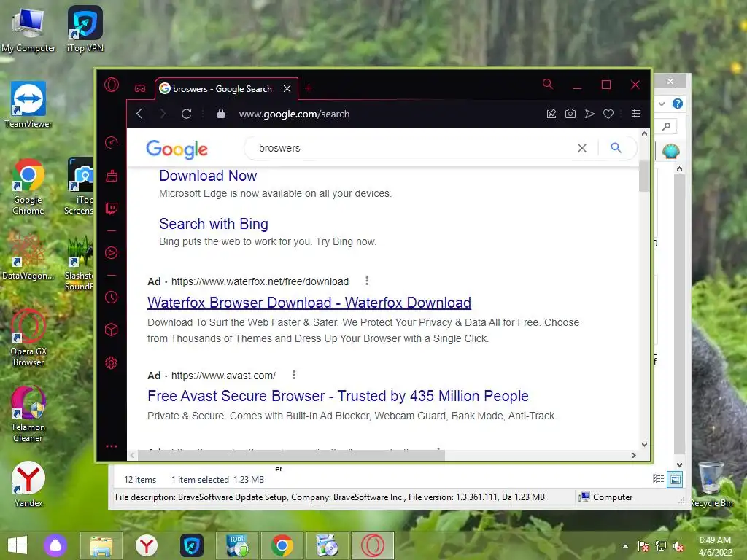Open the Download Now link

[208, 176]
